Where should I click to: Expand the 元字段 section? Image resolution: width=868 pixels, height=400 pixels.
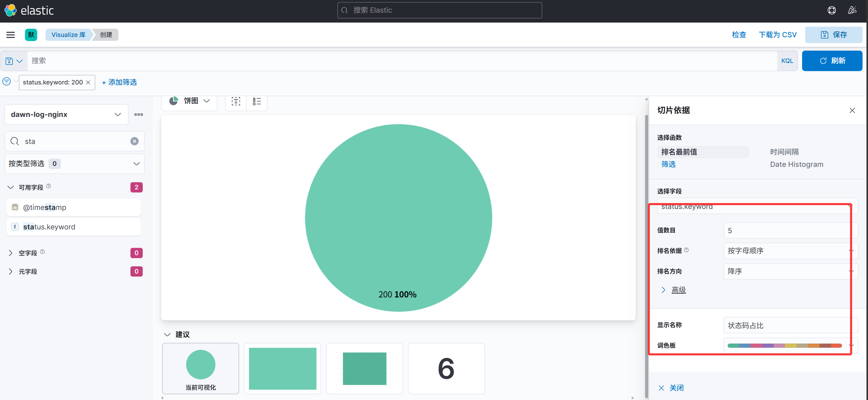(11, 271)
